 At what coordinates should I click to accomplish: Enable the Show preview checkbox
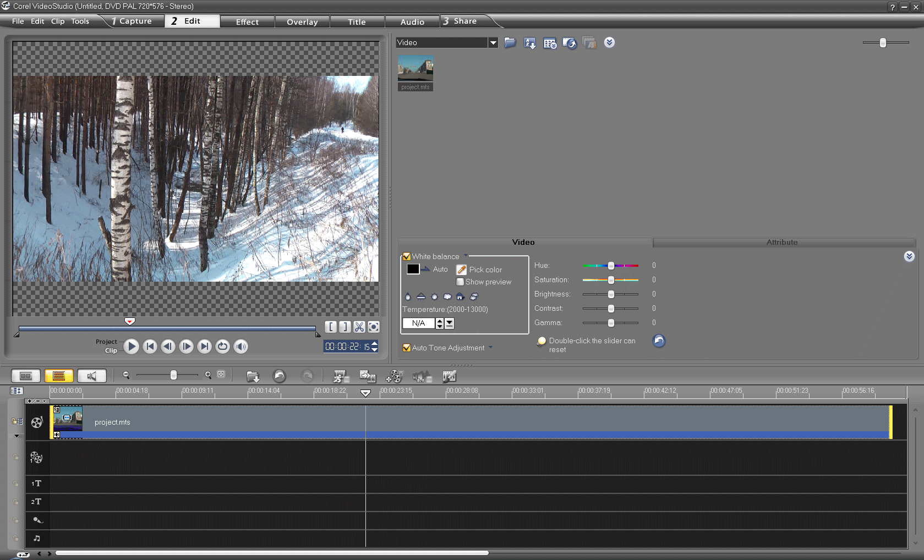click(x=460, y=282)
